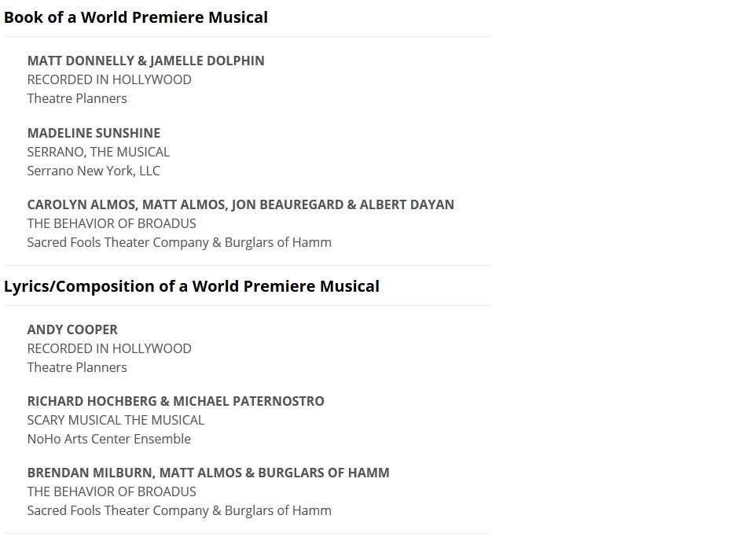Click the title Scary Musical The Musical
This screenshot has width=756, height=541.
tap(116, 420)
